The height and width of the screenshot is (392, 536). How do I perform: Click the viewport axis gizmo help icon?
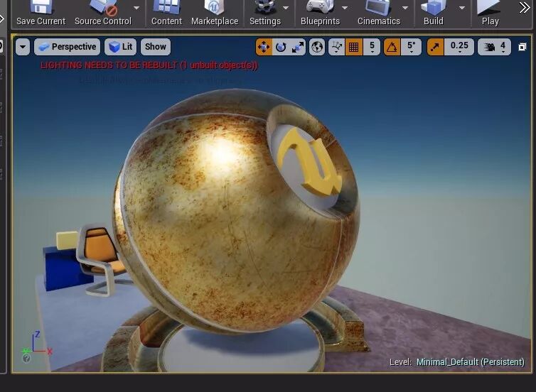[26, 358]
